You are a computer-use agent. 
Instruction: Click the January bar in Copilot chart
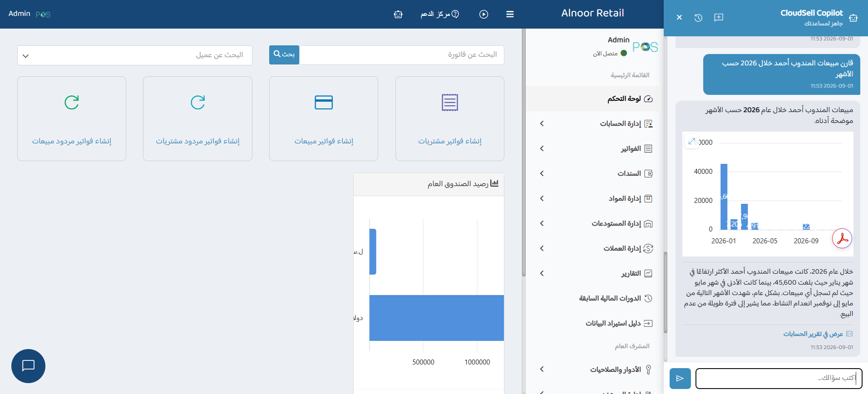724,197
